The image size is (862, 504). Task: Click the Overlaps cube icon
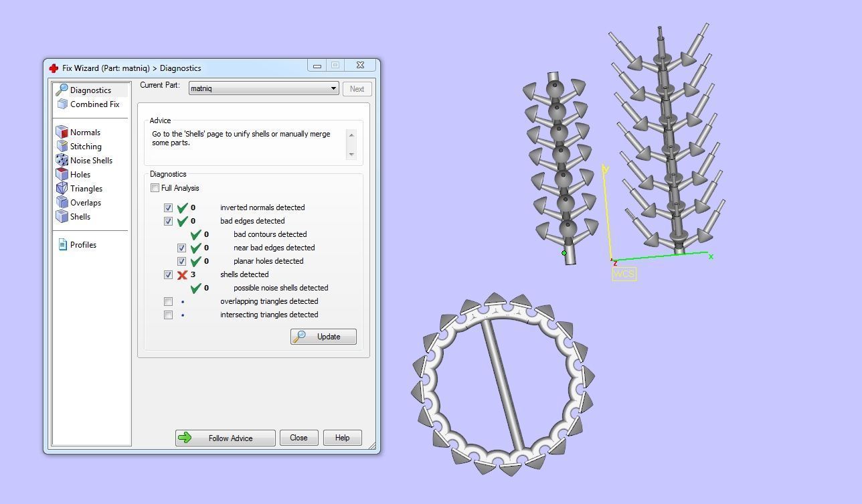62,202
